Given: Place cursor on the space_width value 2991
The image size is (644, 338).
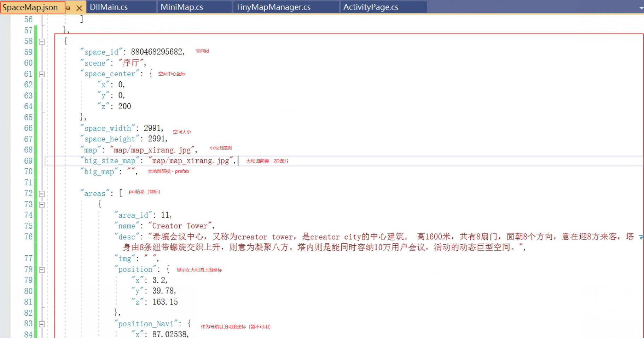Looking at the screenshot, I should 152,128.
